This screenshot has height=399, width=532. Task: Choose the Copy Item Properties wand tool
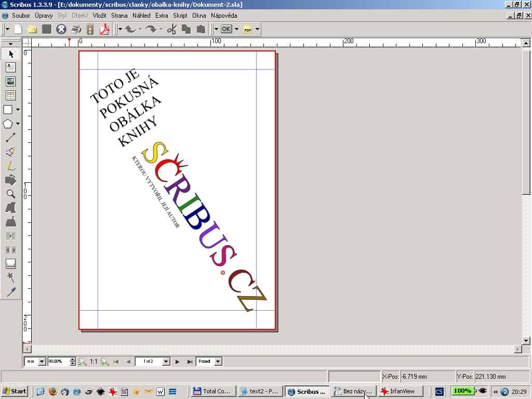(x=11, y=277)
